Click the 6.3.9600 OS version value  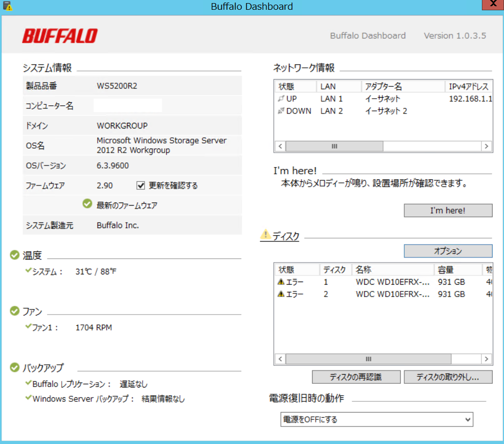click(x=113, y=165)
